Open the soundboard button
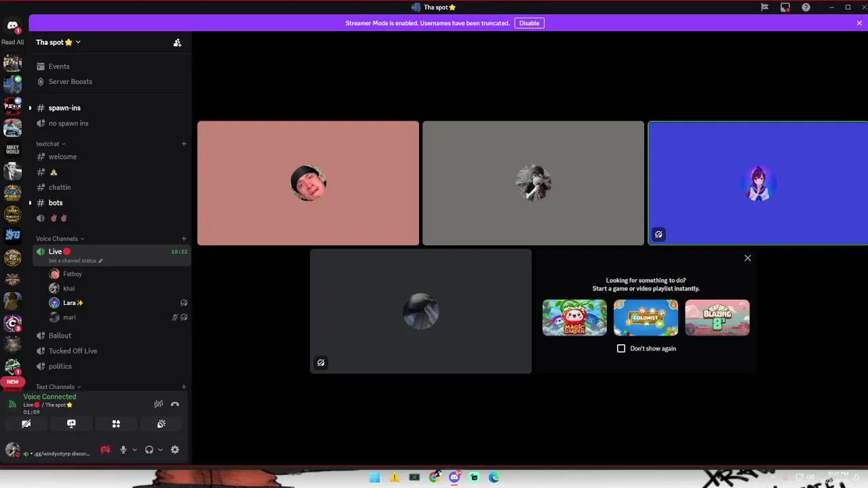868x488 pixels. (161, 424)
